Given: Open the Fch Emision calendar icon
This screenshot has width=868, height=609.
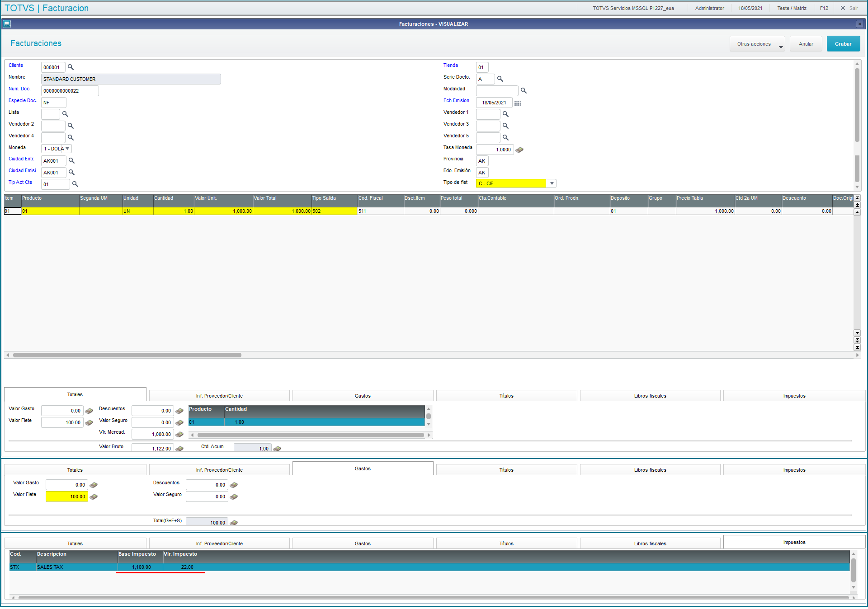Looking at the screenshot, I should [x=518, y=103].
